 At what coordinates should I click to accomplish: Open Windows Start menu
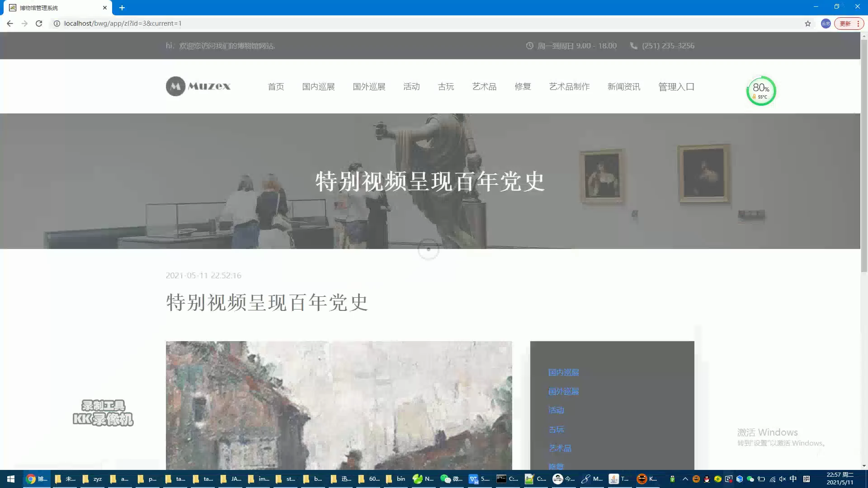[11, 479]
